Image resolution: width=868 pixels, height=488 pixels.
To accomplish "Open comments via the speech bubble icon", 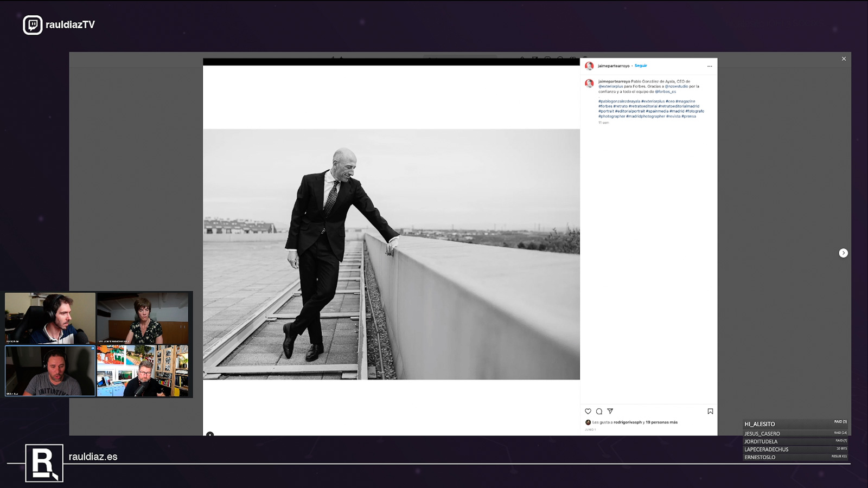I will coord(599,412).
